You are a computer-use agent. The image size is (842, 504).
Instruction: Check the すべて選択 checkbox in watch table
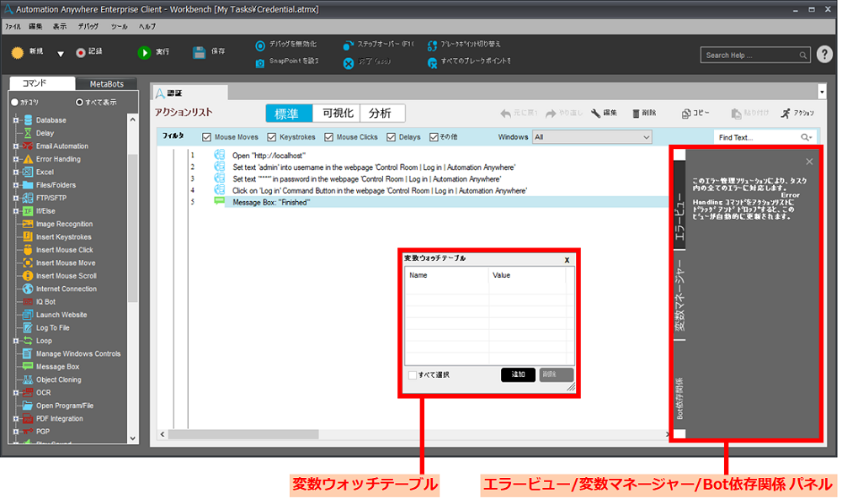(413, 375)
